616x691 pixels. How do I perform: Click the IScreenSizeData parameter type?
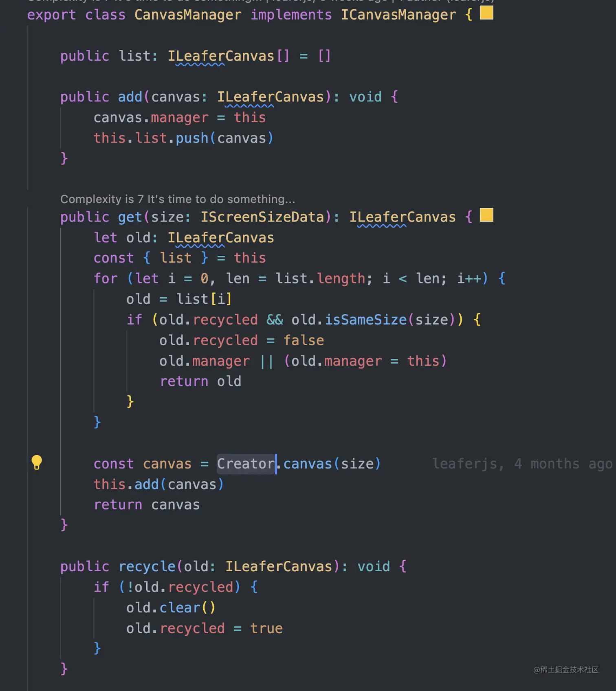tap(262, 217)
